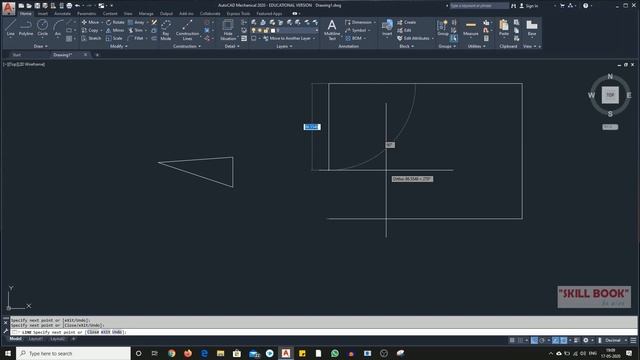Click Move to Another Layer button
Image resolution: width=640 pixels, height=360 pixels.
tap(287, 38)
